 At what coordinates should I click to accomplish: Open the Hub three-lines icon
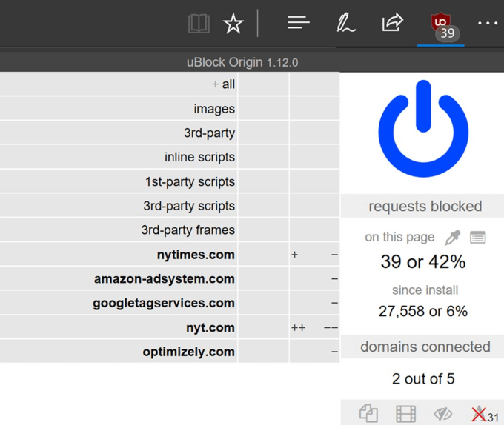[299, 22]
